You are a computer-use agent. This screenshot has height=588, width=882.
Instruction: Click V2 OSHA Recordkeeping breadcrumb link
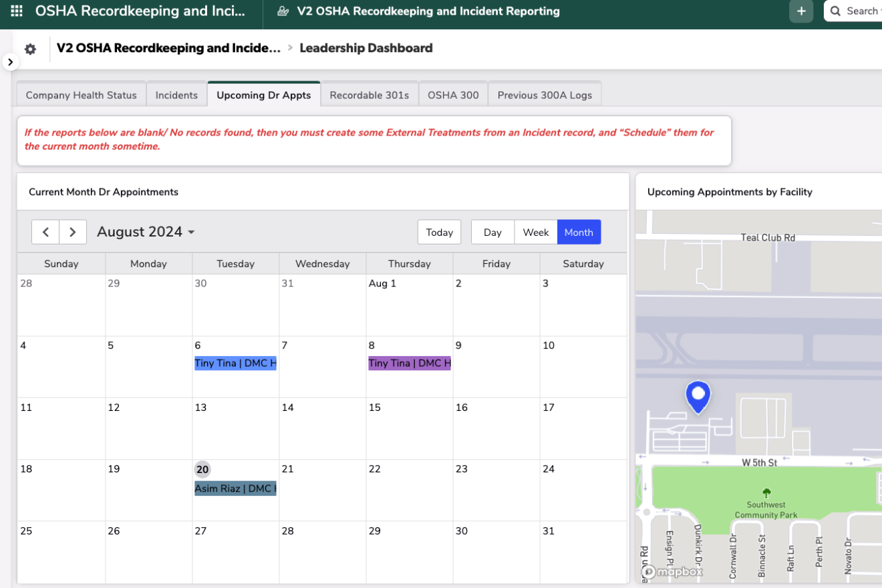click(x=168, y=48)
